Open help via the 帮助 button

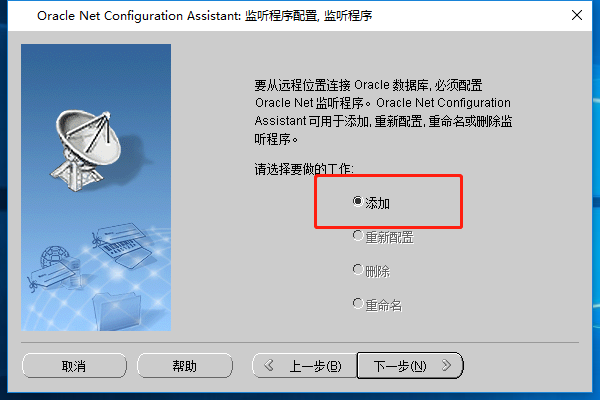pyautogui.click(x=185, y=366)
